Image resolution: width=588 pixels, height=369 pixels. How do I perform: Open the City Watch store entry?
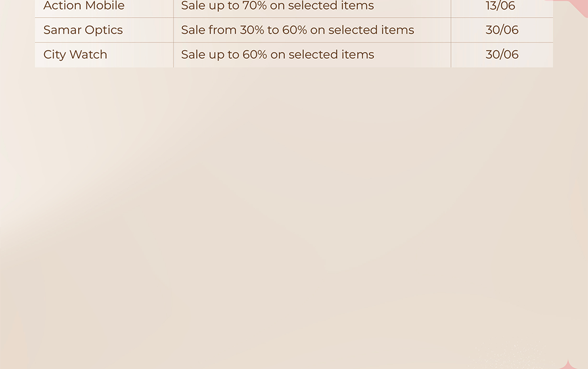pyautogui.click(x=75, y=55)
